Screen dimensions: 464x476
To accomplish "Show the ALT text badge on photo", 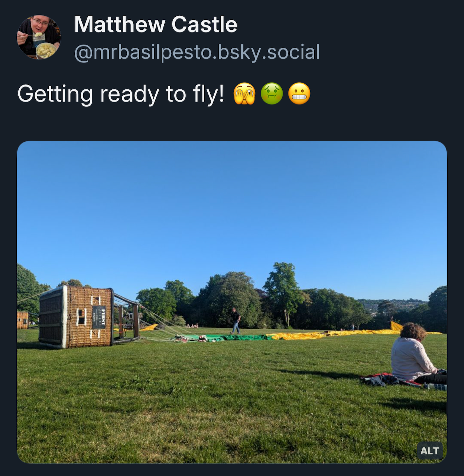I will [430, 451].
